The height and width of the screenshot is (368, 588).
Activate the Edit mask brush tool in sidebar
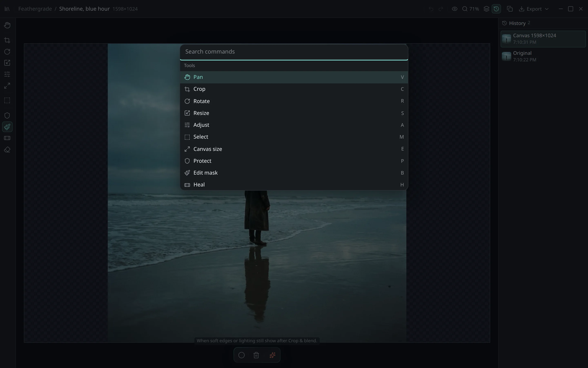(7, 127)
